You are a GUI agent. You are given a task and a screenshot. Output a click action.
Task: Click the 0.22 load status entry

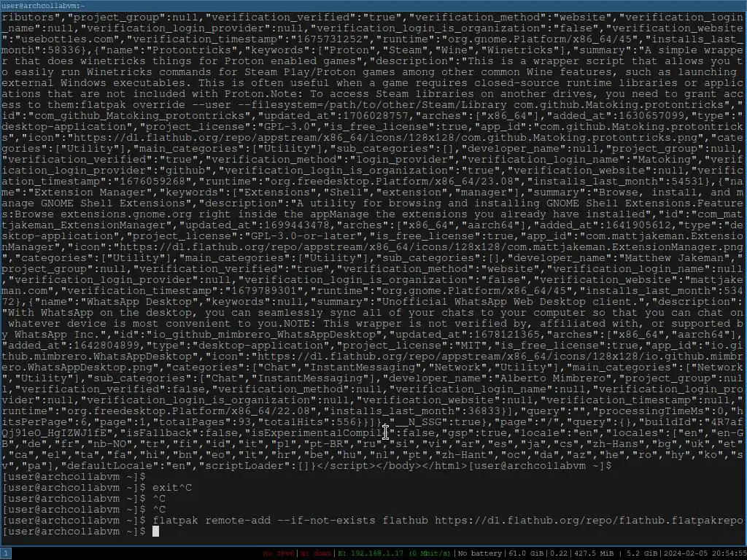[x=559, y=553]
